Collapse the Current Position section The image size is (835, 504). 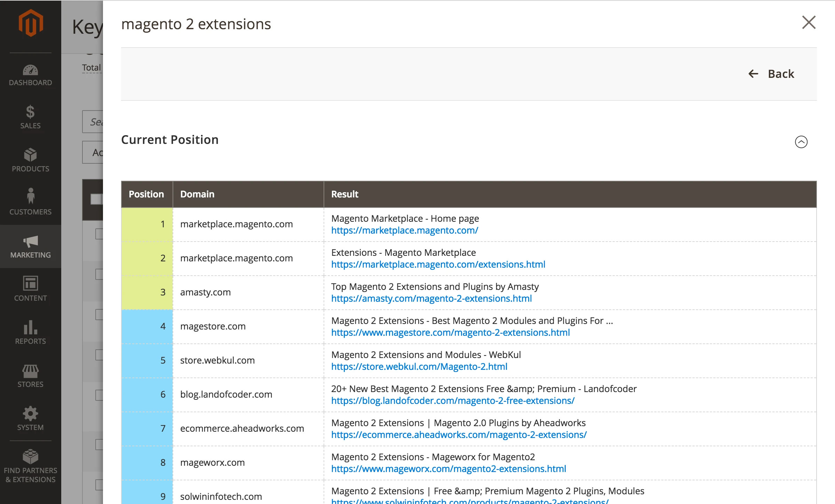tap(801, 142)
